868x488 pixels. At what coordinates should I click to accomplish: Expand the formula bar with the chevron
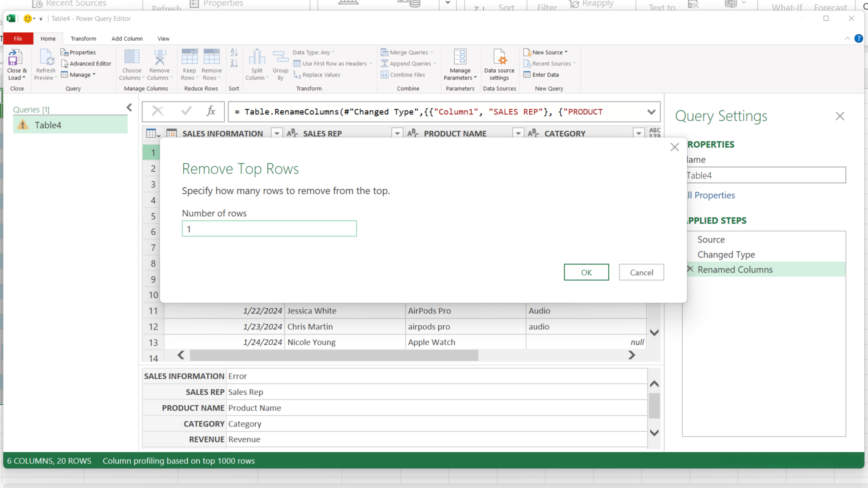coord(651,112)
